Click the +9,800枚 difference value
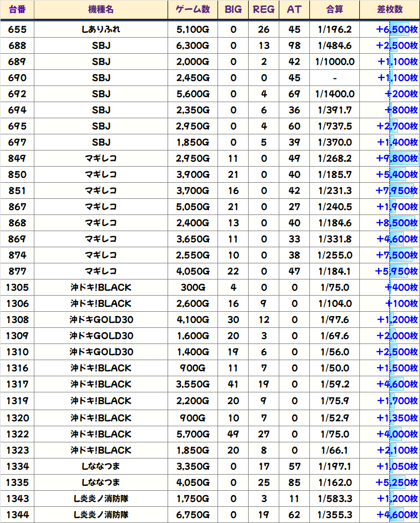Screen dimensions: 420x523 [x=397, y=159]
